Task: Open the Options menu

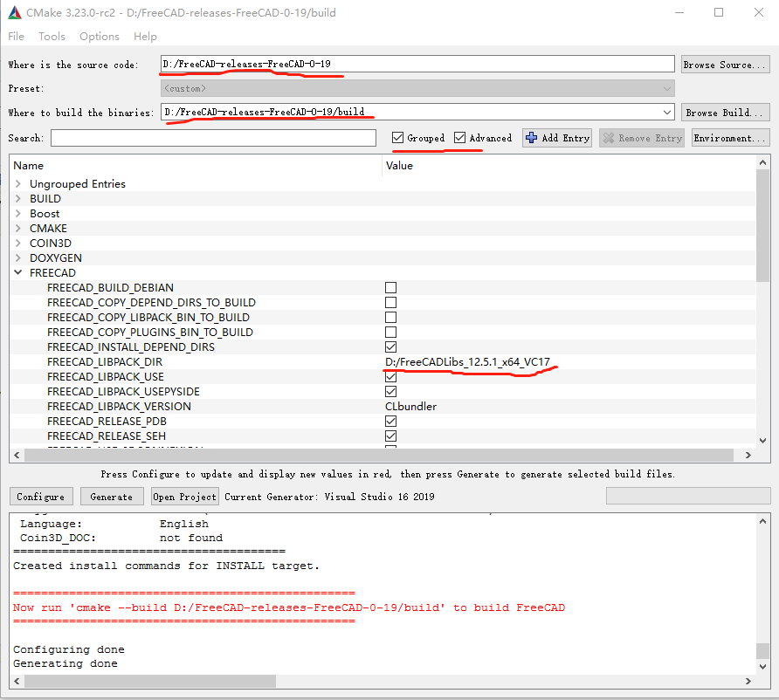Action: [100, 37]
